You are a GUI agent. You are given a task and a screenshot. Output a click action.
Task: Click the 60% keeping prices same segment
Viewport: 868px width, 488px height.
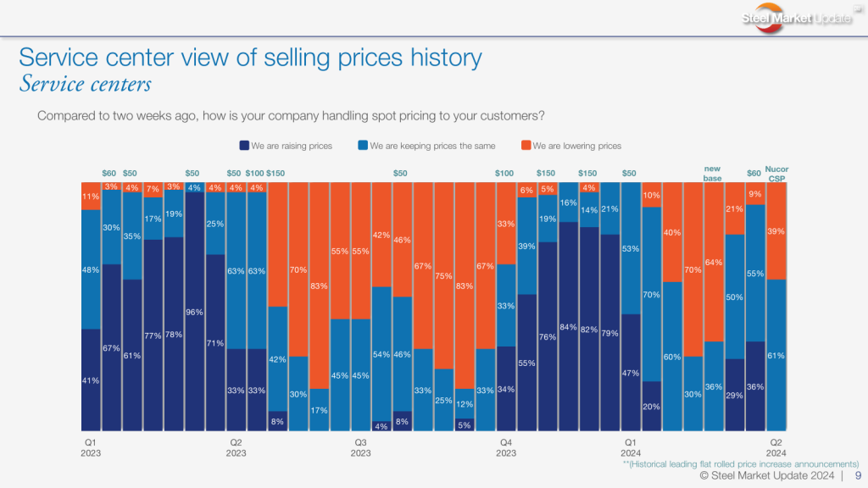(672, 356)
